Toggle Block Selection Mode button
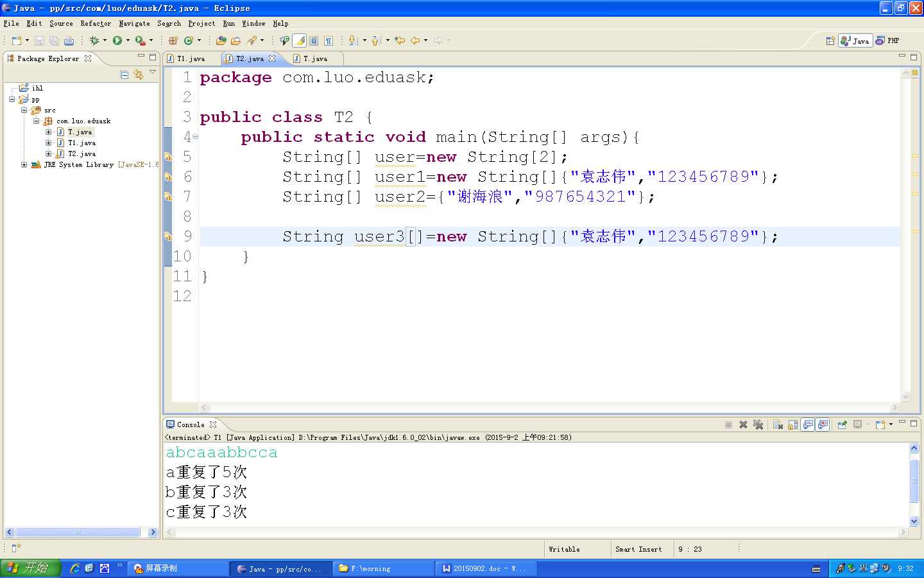 coord(314,40)
